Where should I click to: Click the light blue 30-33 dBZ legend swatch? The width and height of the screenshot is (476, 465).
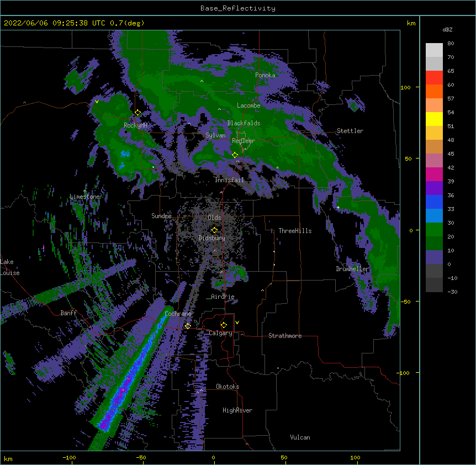coord(434,215)
